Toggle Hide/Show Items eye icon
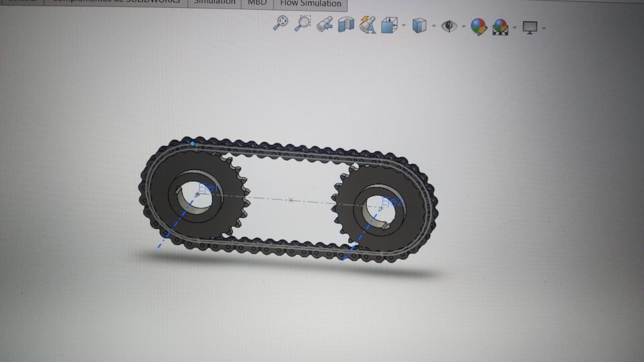The width and height of the screenshot is (644, 362). pyautogui.click(x=449, y=27)
